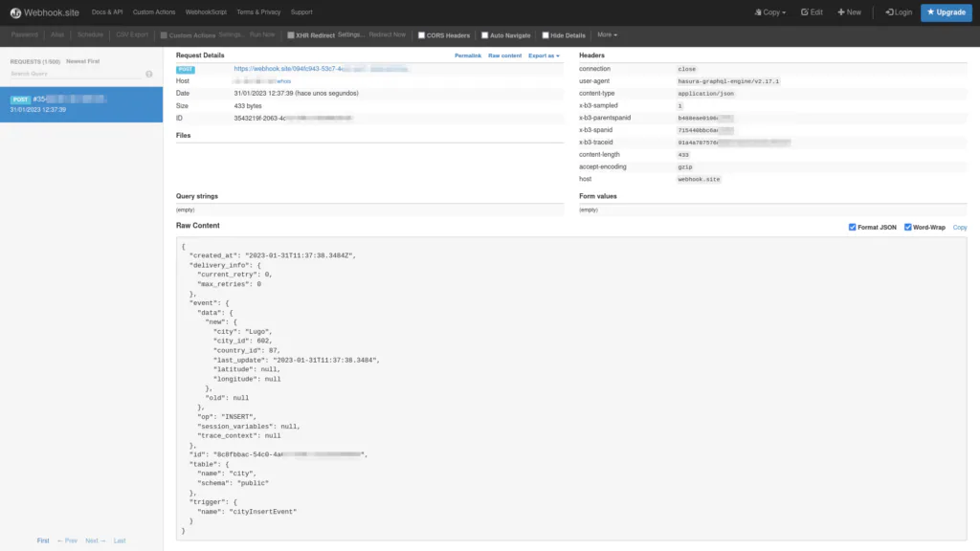The height and width of the screenshot is (551, 980).
Task: Click Redirect Now in the toolbar
Action: (x=387, y=35)
